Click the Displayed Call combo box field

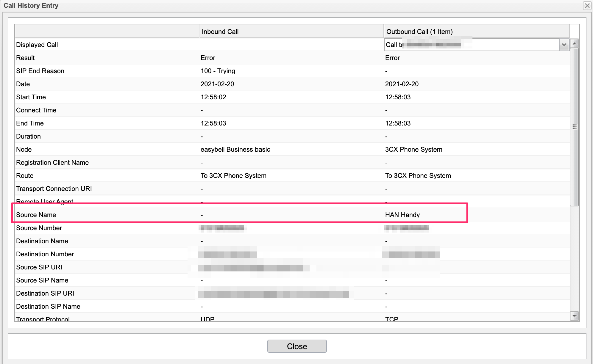pyautogui.click(x=472, y=45)
